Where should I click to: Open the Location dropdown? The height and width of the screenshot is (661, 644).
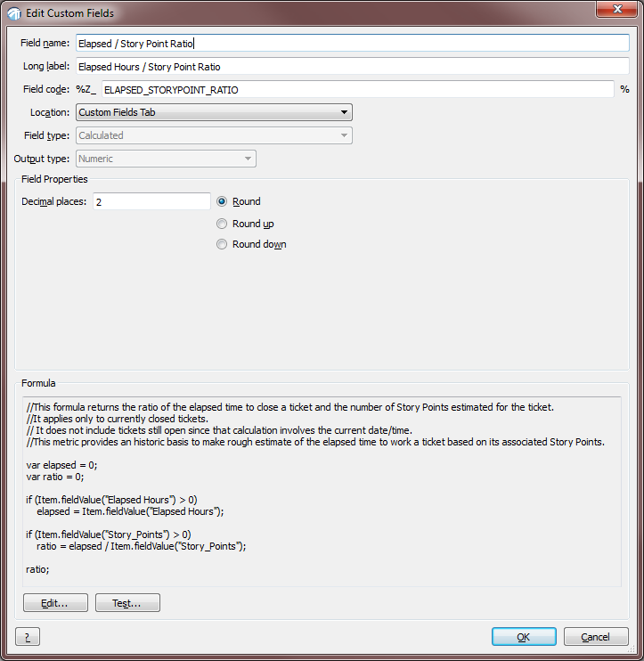coord(214,112)
